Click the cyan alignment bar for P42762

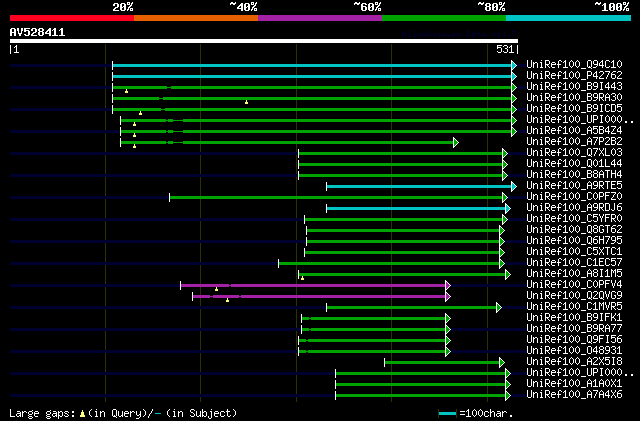(312, 76)
